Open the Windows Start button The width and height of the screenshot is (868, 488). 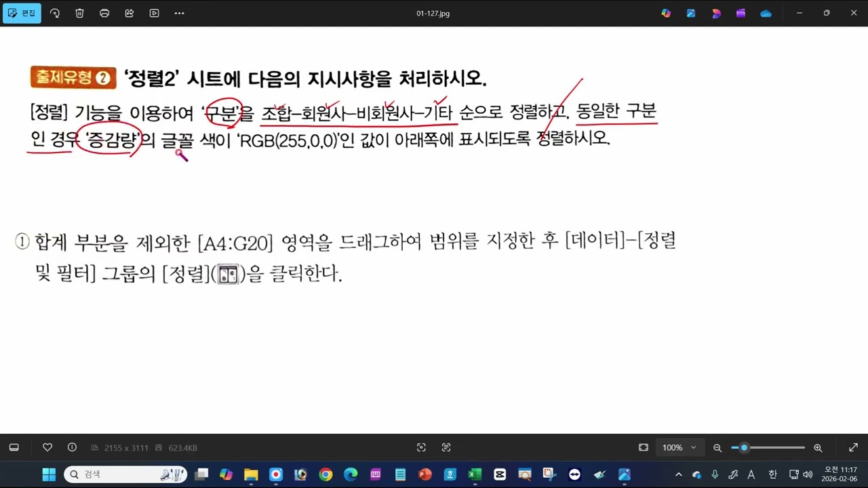(49, 474)
